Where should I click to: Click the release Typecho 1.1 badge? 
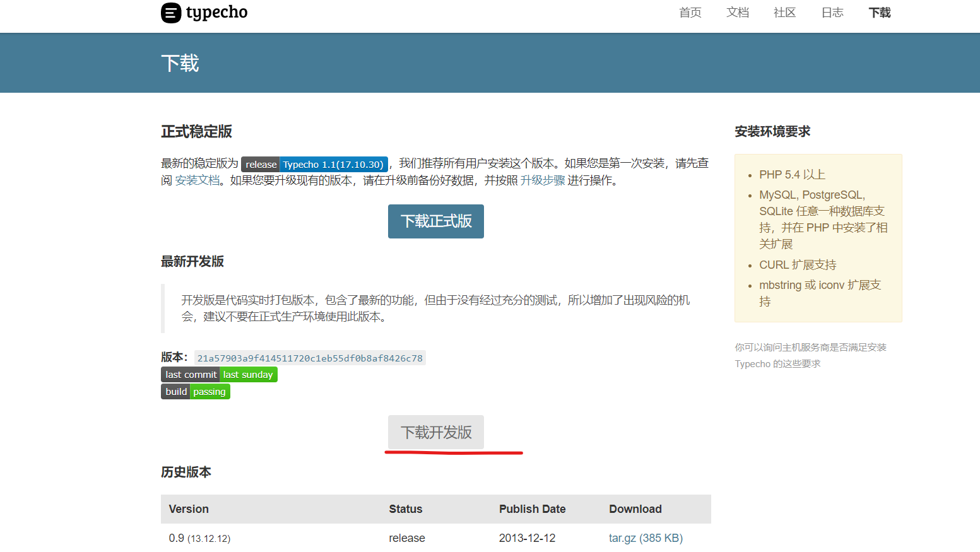tap(314, 165)
